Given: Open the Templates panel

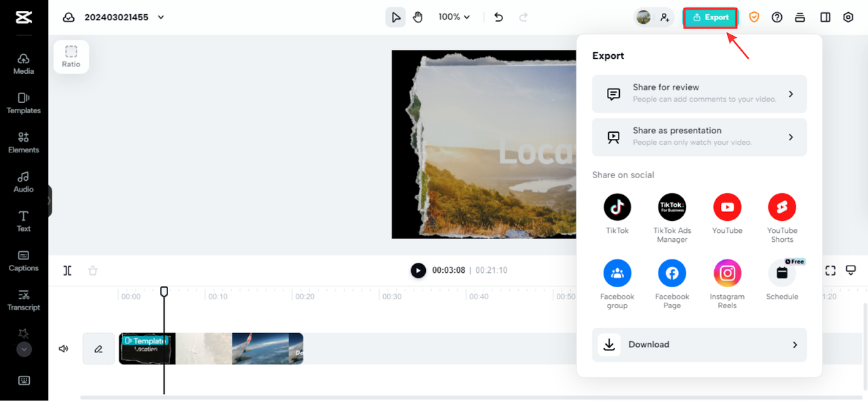Looking at the screenshot, I should [x=24, y=103].
